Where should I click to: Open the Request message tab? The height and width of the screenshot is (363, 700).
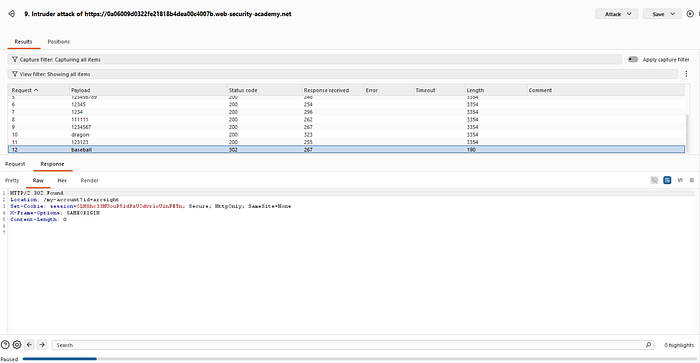pyautogui.click(x=15, y=164)
